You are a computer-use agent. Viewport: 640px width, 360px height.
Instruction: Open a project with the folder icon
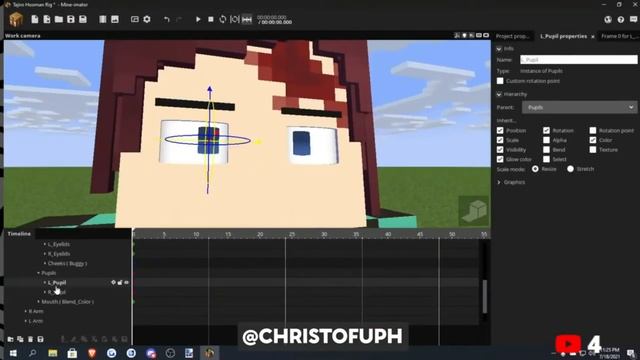[x=59, y=19]
